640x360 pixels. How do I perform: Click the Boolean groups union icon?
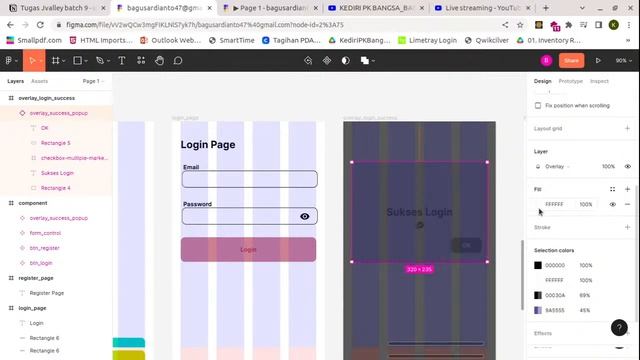[364, 60]
